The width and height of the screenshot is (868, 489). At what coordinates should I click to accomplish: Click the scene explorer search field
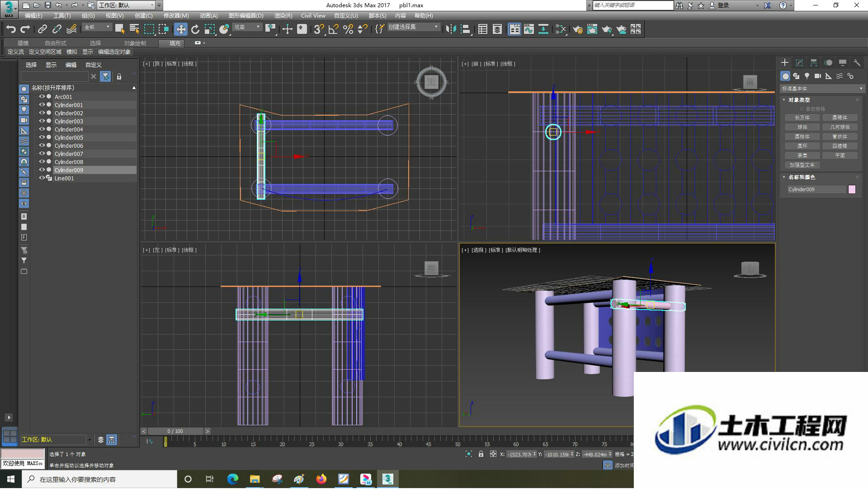(54, 76)
